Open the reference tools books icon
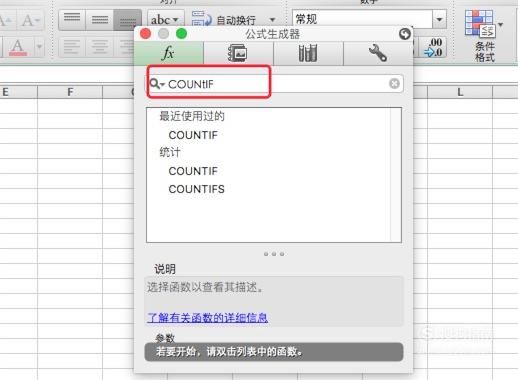Image resolution: width=518 pixels, height=380 pixels. (x=307, y=53)
